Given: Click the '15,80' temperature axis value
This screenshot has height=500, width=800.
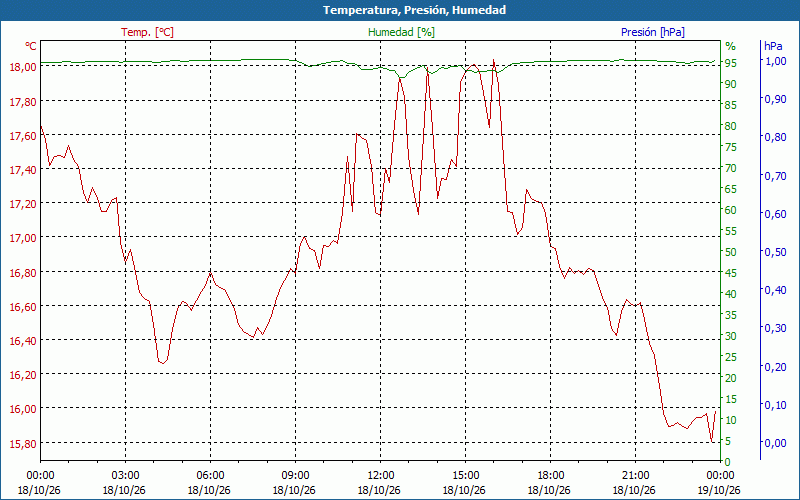Looking at the screenshot, I should coord(23,443).
